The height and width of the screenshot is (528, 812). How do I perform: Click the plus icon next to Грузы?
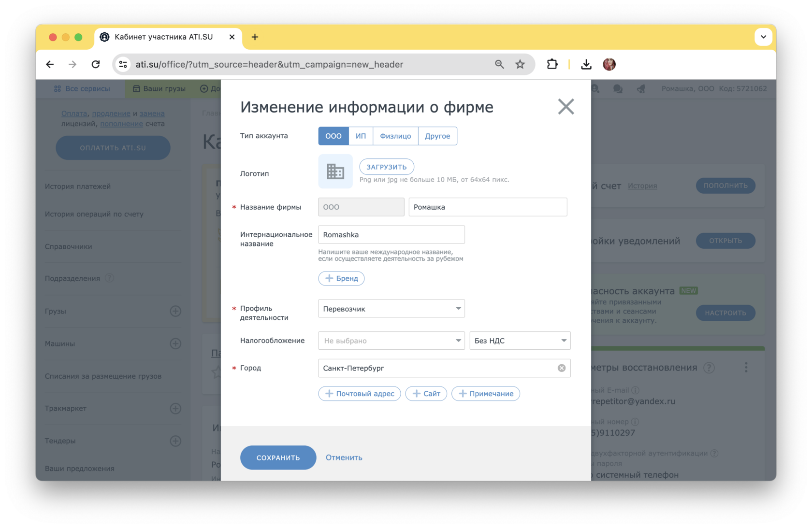pyautogui.click(x=175, y=311)
